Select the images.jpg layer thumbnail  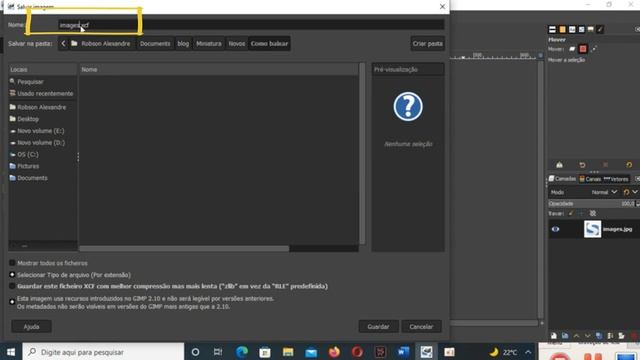click(x=592, y=229)
